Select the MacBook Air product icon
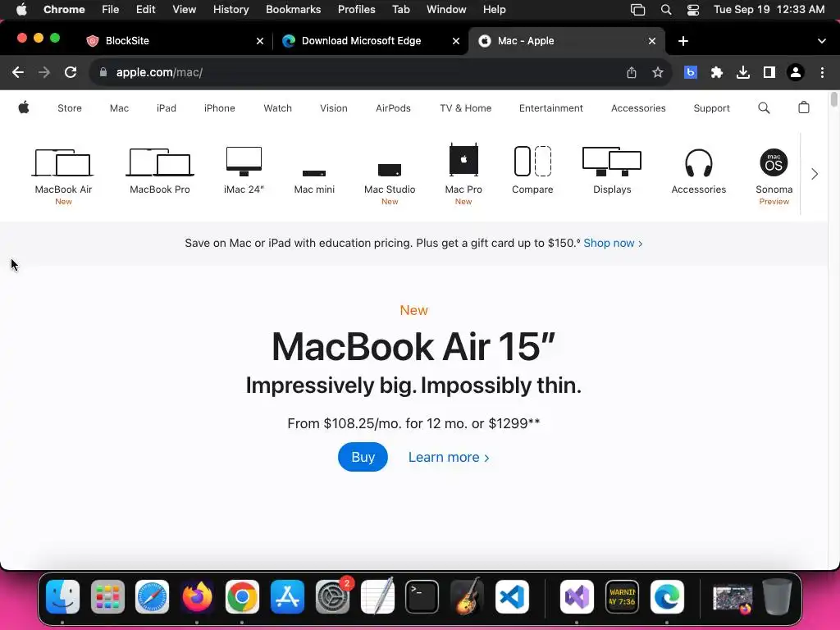 pos(63,163)
